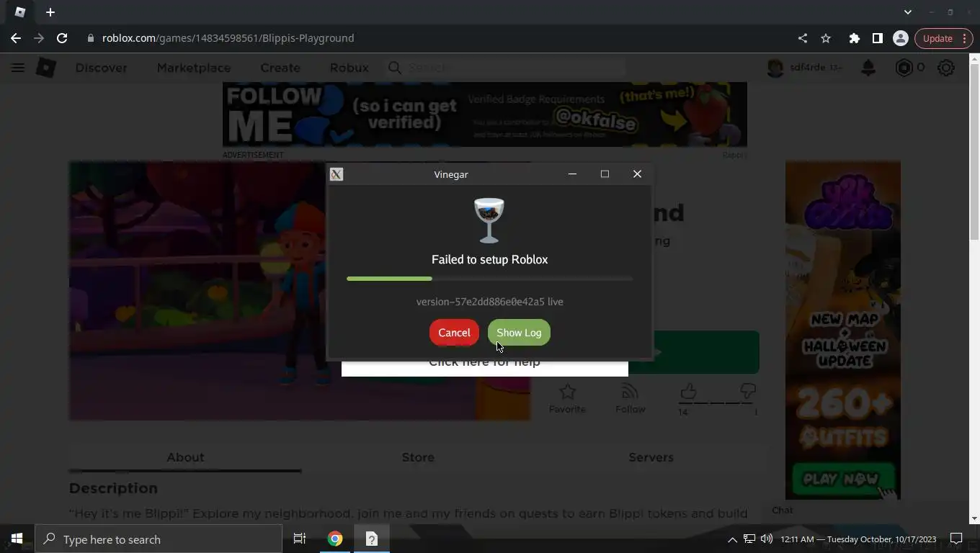Open the Windows Start menu
980x553 pixels.
(x=17, y=539)
